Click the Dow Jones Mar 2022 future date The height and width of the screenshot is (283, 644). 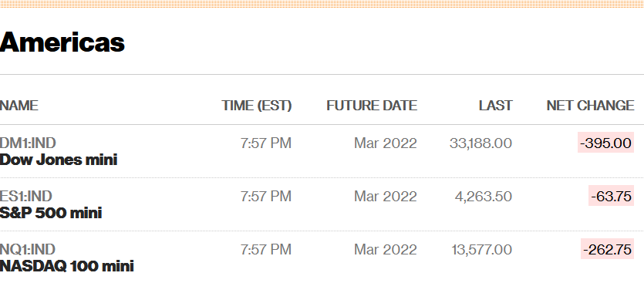[x=386, y=143]
